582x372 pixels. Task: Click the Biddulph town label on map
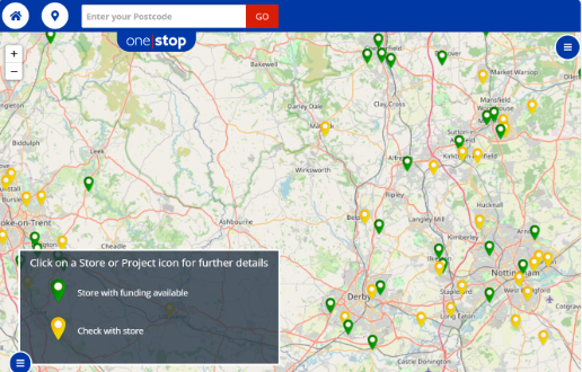(26, 143)
